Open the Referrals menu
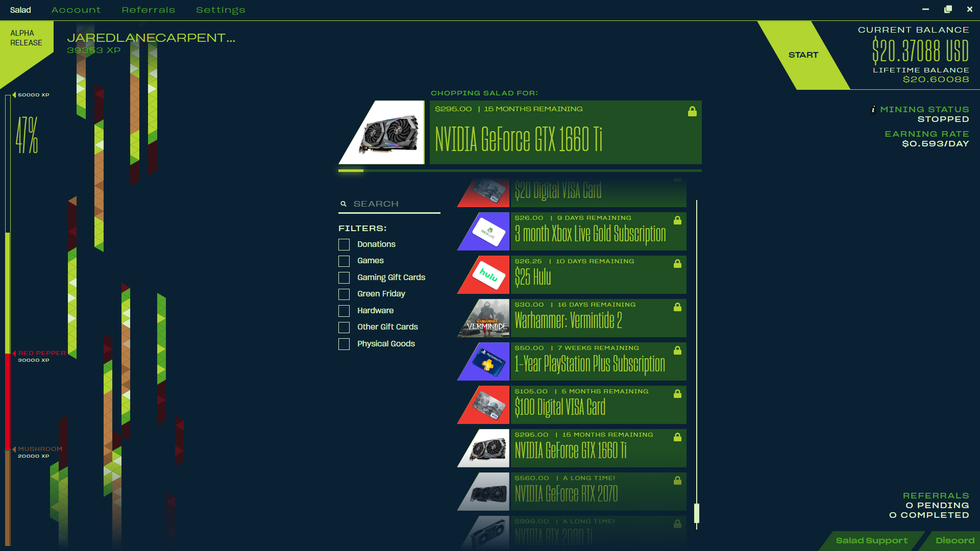This screenshot has width=980, height=551. coord(149,10)
